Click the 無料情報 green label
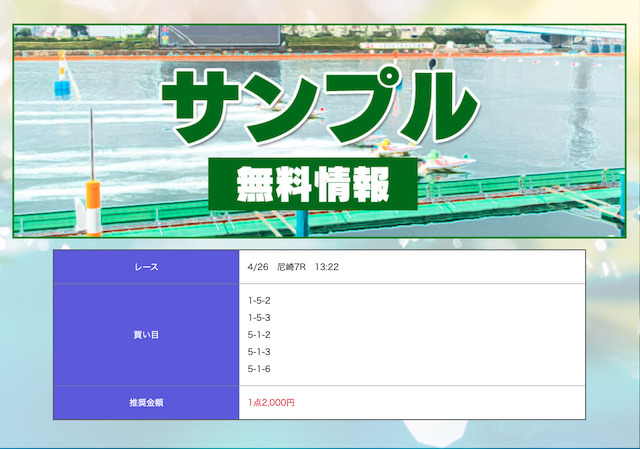Screen dimensions: 640x449 tap(313, 184)
